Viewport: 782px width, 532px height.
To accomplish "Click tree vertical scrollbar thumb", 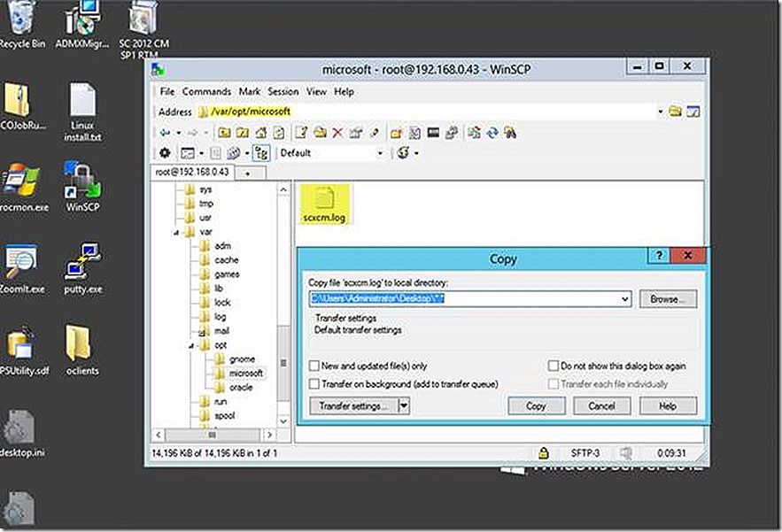I will click(x=283, y=363).
